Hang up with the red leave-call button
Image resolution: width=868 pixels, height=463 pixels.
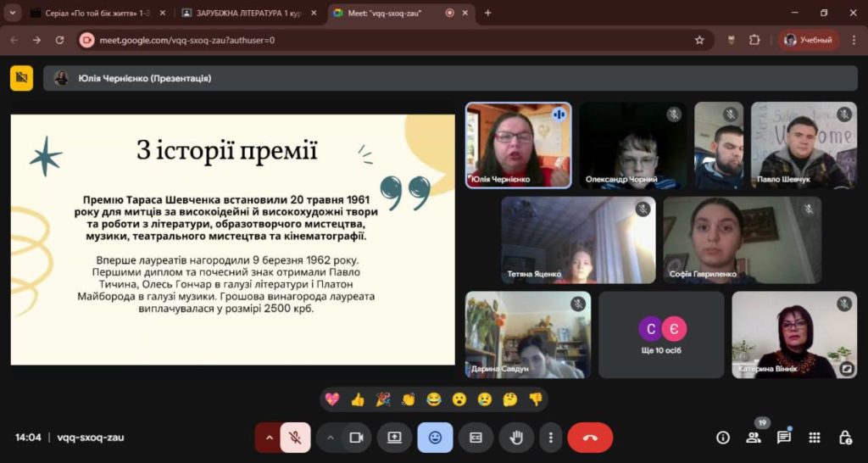tap(590, 438)
